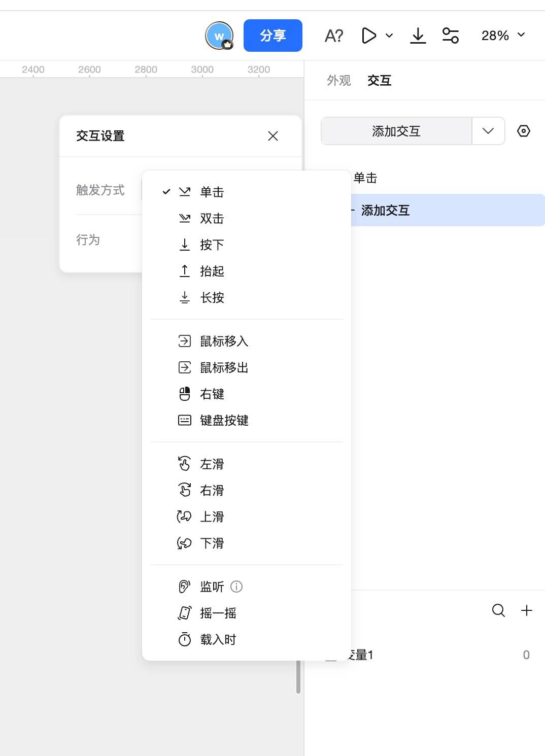
Task: Open the 28% zoom dropdown
Action: 503,36
